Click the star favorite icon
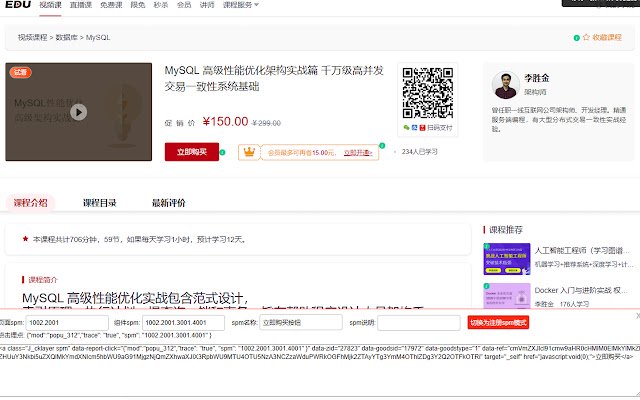Viewport: 640px width, 400px height. point(586,37)
